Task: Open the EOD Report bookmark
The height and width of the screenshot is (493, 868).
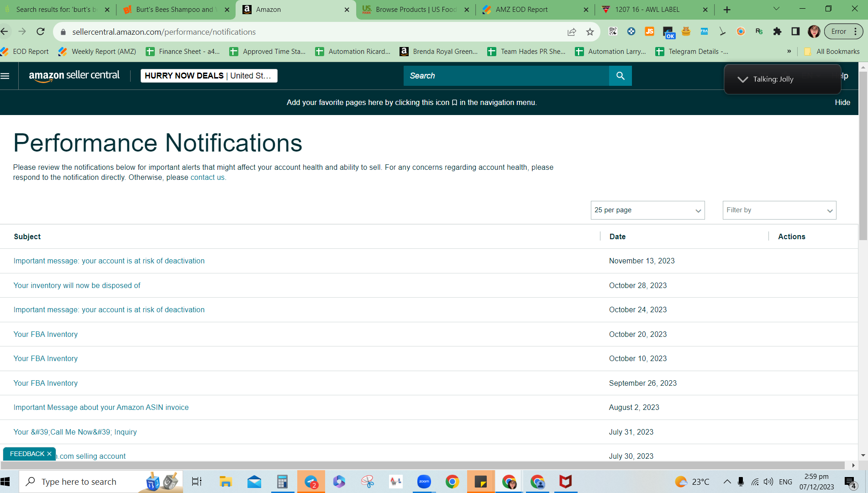Action: pyautogui.click(x=25, y=52)
